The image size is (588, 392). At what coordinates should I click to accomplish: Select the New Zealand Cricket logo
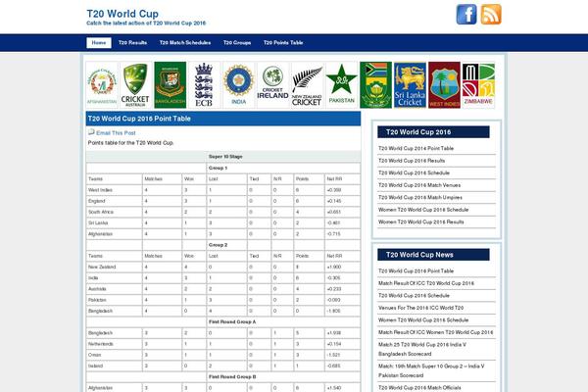(307, 85)
